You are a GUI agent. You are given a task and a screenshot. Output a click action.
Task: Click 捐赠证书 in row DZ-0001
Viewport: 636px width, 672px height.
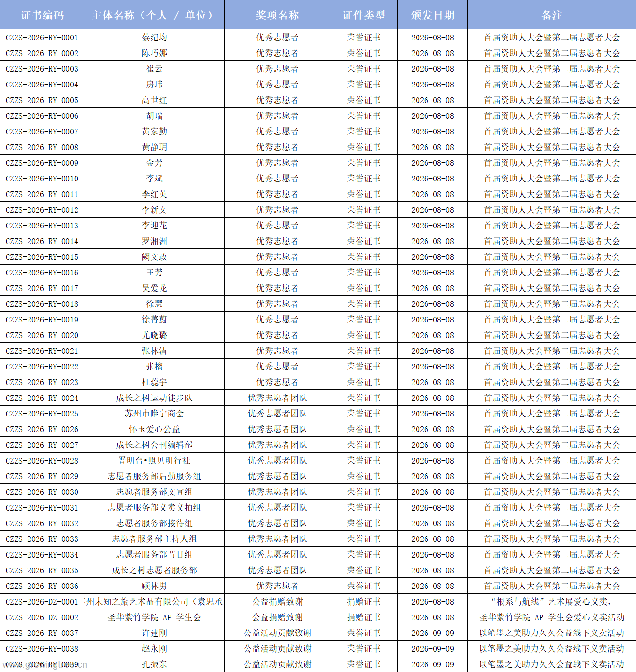pyautogui.click(x=363, y=602)
